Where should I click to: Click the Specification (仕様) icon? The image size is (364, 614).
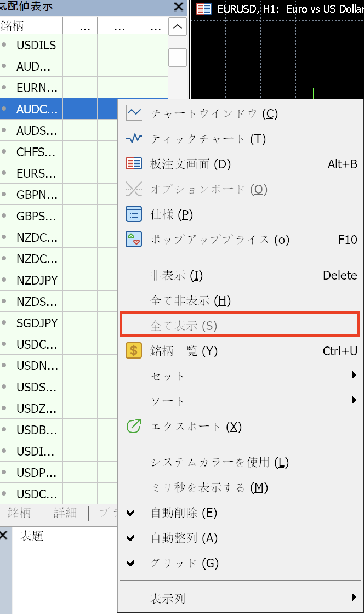tap(134, 214)
